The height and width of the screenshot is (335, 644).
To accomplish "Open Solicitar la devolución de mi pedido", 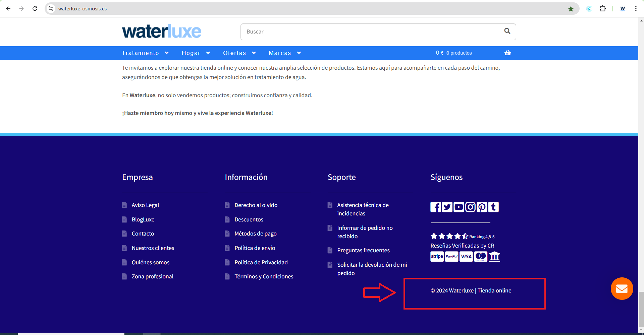I will pyautogui.click(x=372, y=269).
